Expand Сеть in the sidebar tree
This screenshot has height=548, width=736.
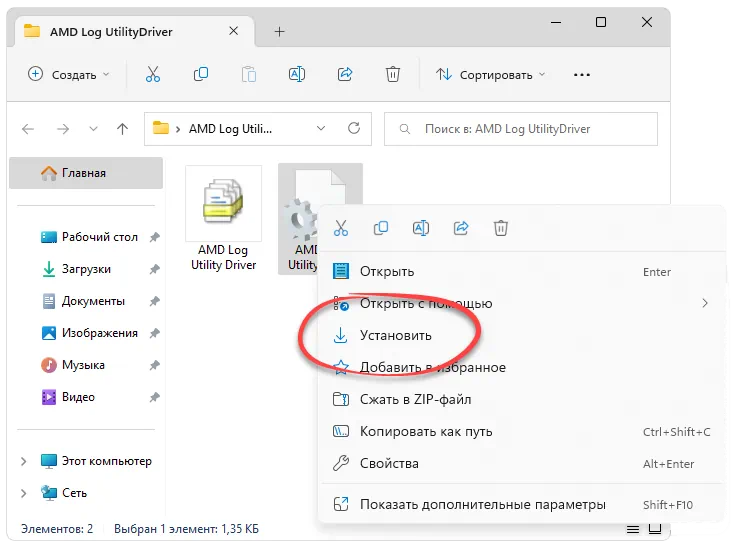[x=23, y=494]
